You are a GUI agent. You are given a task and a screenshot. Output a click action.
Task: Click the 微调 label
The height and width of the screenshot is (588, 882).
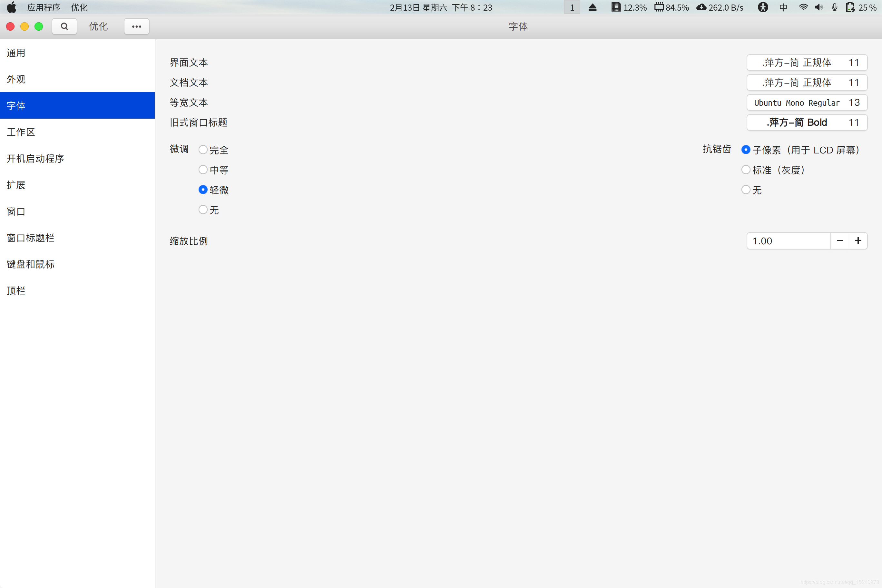coord(179,149)
